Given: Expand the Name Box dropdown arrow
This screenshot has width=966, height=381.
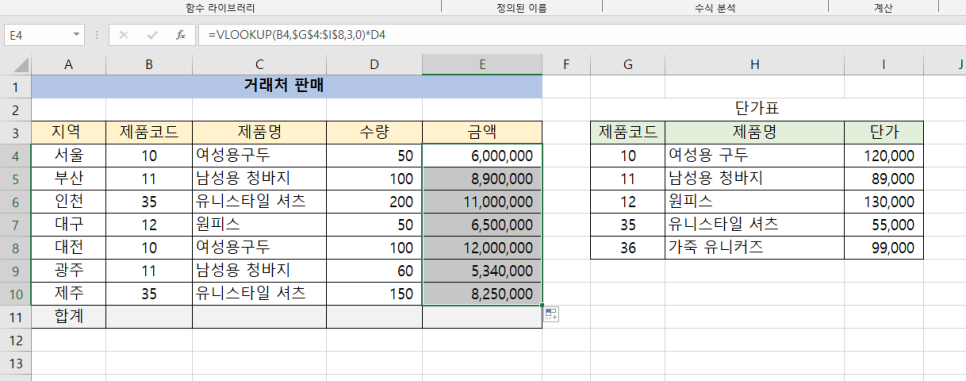Looking at the screenshot, I should [x=76, y=35].
